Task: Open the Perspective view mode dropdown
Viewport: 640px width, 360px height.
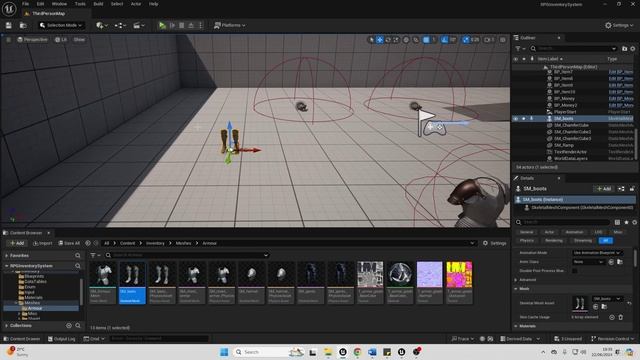Action: coord(33,40)
